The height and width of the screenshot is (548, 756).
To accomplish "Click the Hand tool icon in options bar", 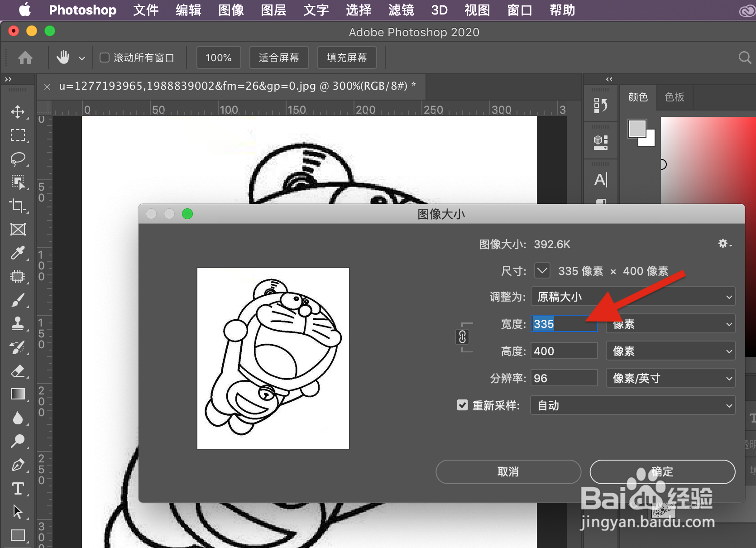I will [63, 58].
